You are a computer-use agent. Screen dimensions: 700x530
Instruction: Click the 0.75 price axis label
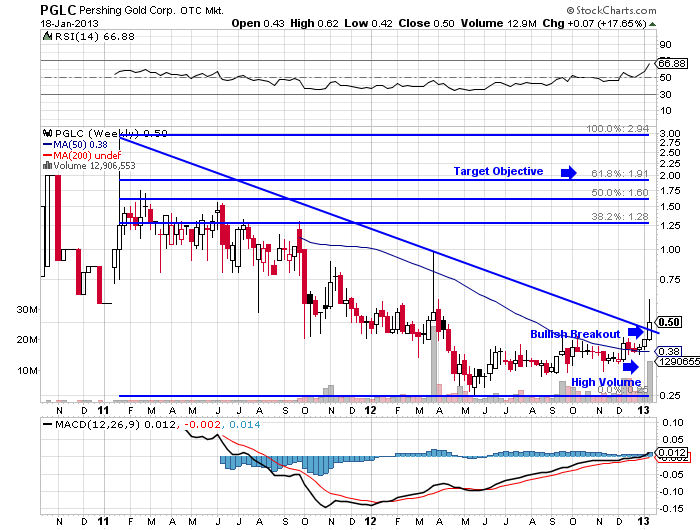670,280
